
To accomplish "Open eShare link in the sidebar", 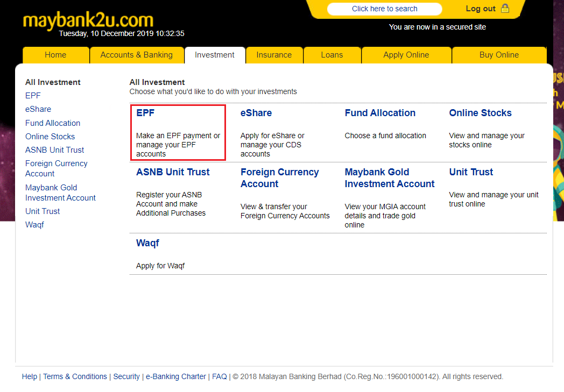I will pos(38,109).
